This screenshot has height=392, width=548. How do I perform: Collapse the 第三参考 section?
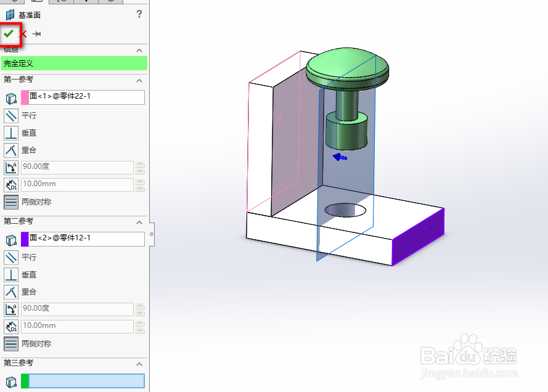coord(139,364)
